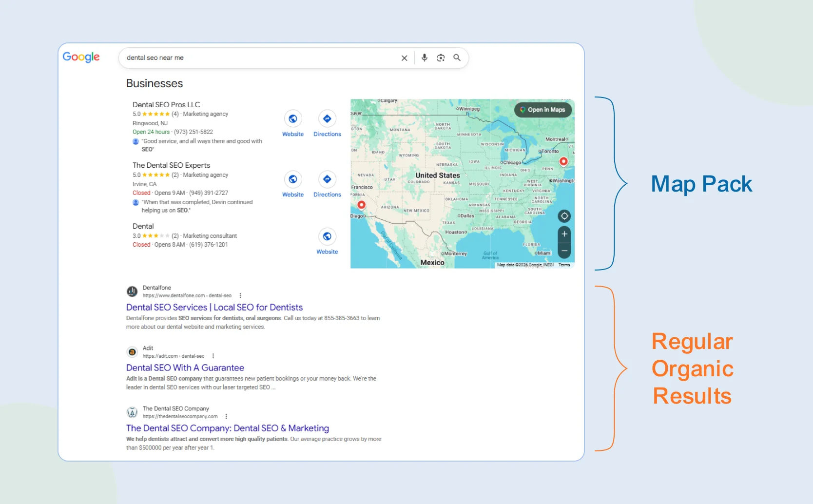Image resolution: width=813 pixels, height=504 pixels.
Task: Click the 'Ringwood, NJ' location text
Action: [x=150, y=123]
